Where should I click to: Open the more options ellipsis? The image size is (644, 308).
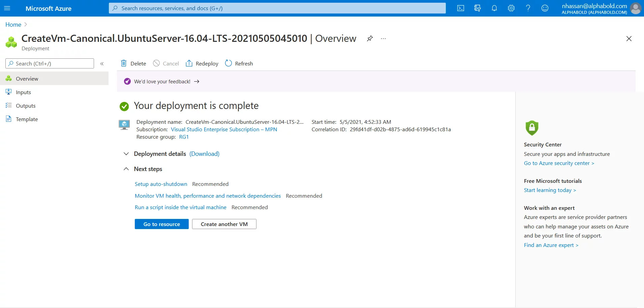click(x=383, y=38)
